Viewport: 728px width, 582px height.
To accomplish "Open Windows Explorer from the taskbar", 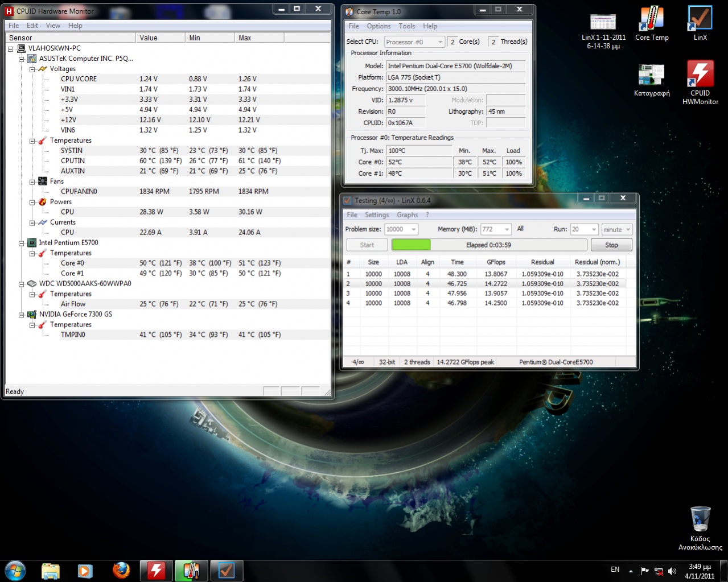I will pyautogui.click(x=51, y=571).
